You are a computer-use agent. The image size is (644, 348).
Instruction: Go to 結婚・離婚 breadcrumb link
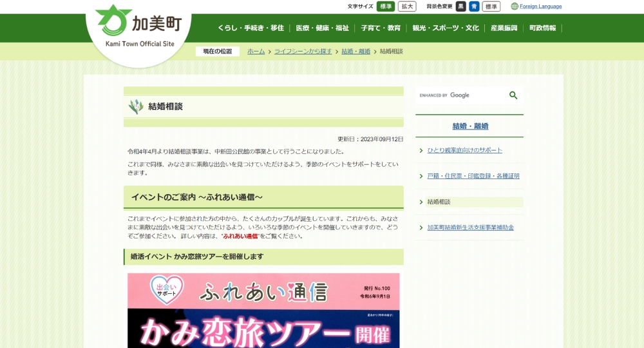(355, 52)
